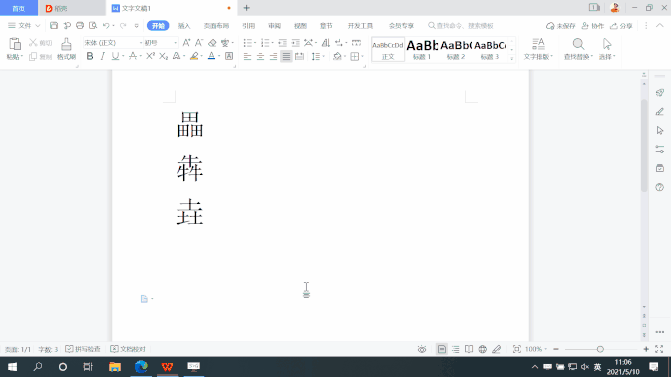Toggle distributed alignment
The height and width of the screenshot is (377, 671).
pyautogui.click(x=300, y=56)
